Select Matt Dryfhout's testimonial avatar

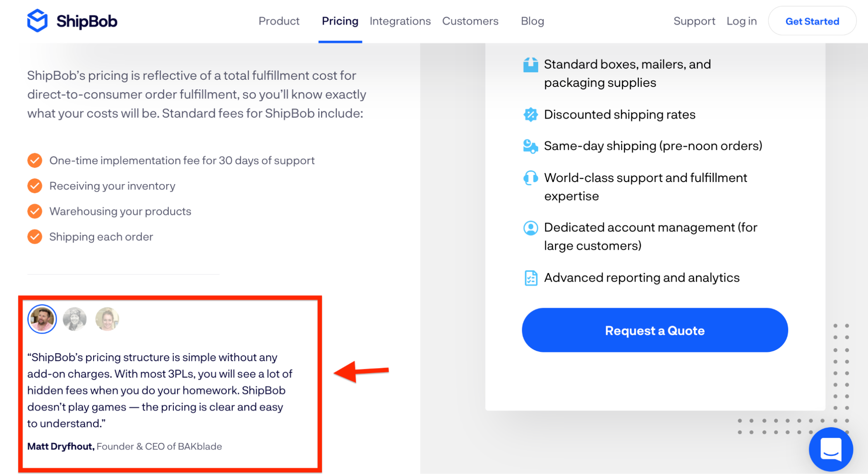pos(42,319)
